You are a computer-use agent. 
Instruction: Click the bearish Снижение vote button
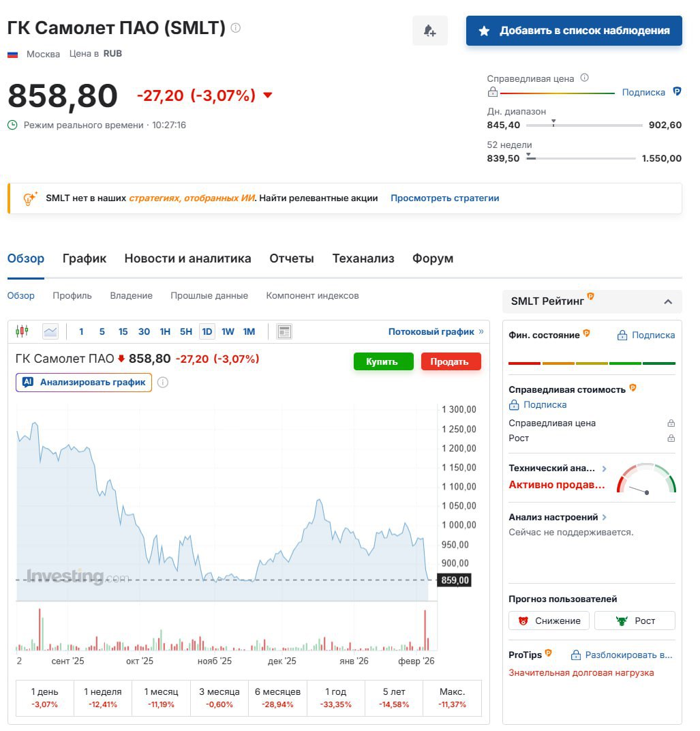pos(549,621)
